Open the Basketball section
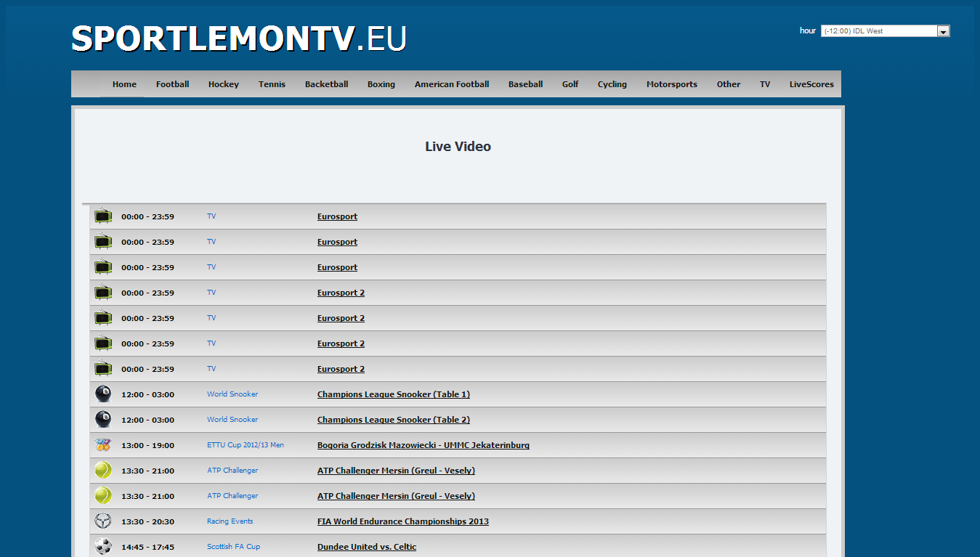980x557 pixels. click(326, 84)
